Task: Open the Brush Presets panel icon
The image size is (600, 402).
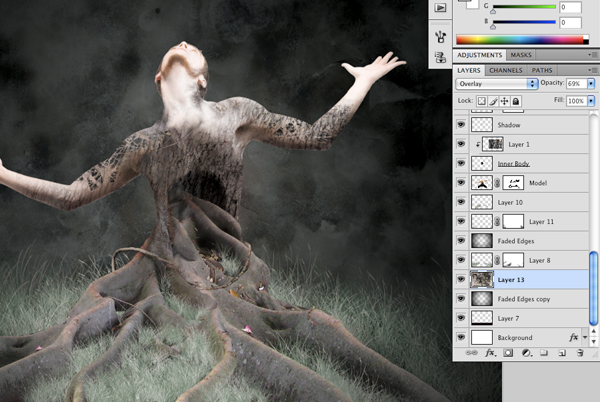Action: click(440, 37)
